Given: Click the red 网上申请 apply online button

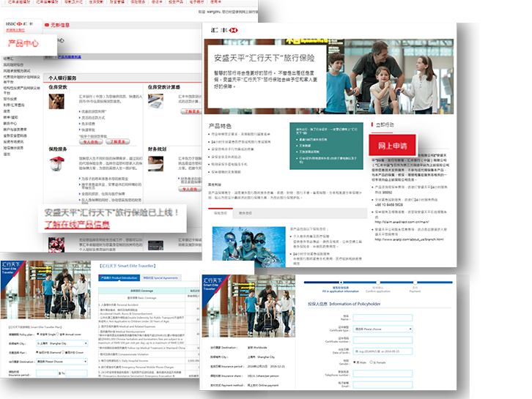Looking at the screenshot, I should click(392, 146).
